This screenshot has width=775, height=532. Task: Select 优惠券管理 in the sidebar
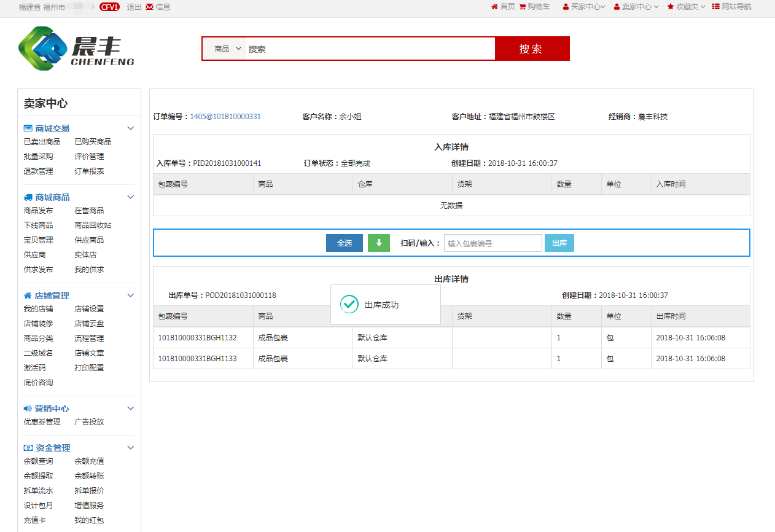[42, 422]
